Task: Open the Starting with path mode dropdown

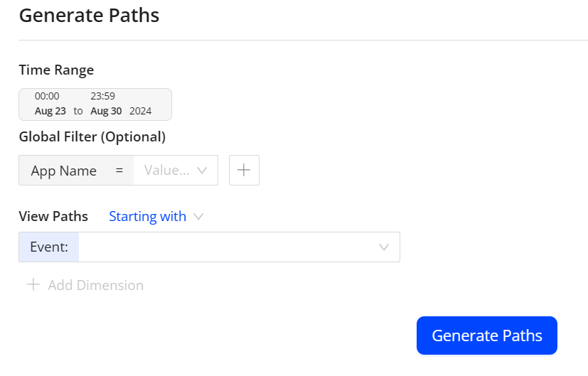Action: (x=148, y=217)
